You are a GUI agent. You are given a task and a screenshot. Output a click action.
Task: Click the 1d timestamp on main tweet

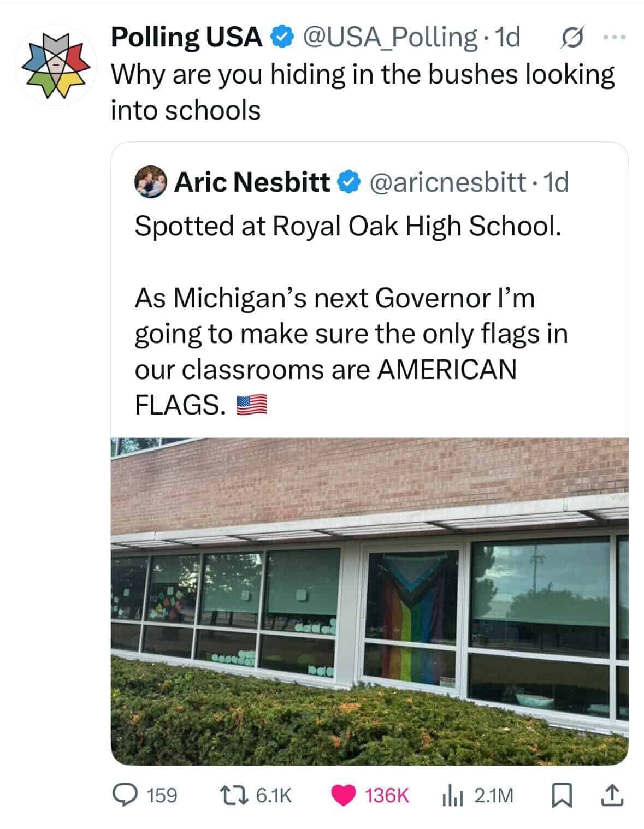(507, 38)
